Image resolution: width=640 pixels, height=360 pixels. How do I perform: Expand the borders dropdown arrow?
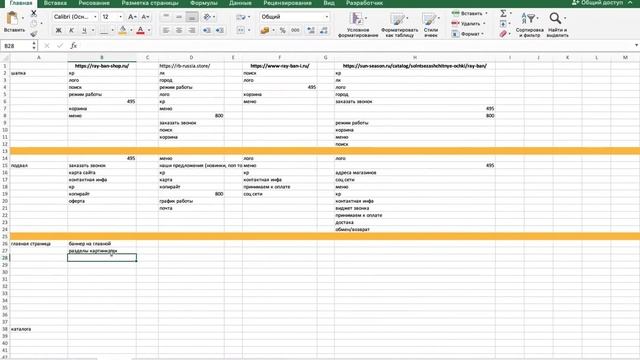click(113, 31)
